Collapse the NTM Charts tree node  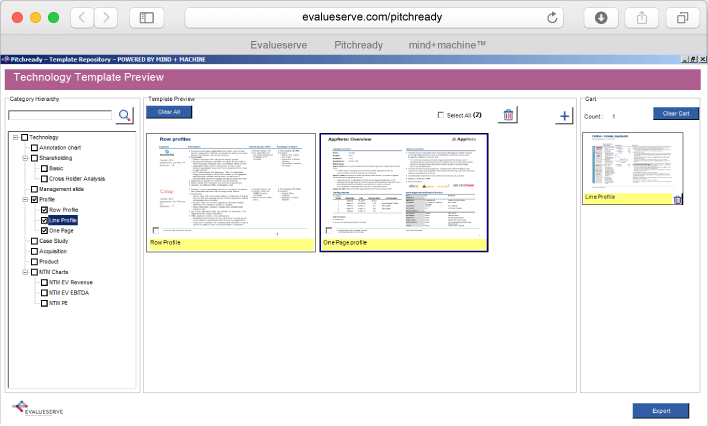25,272
